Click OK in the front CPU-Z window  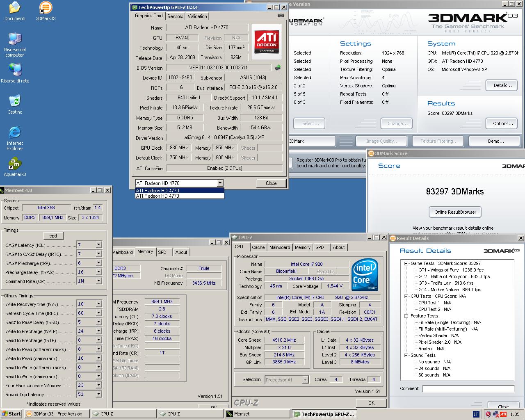(371, 403)
